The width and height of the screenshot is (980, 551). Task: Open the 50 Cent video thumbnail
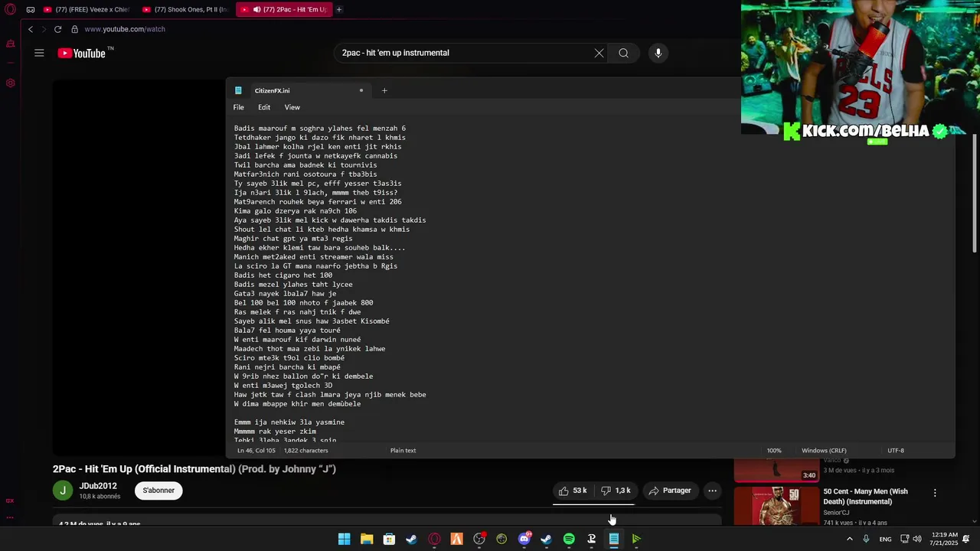tap(776, 505)
